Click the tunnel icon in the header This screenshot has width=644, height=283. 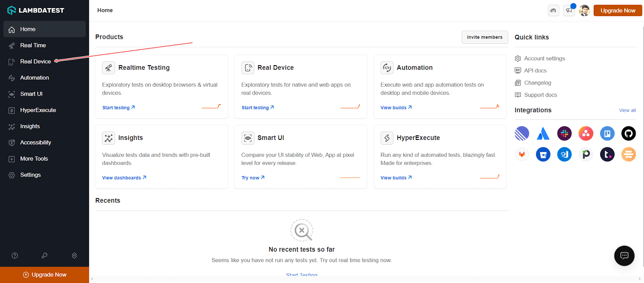tap(553, 10)
